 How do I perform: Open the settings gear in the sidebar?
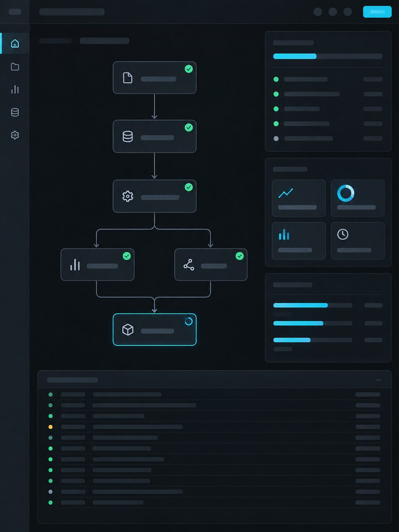[x=15, y=135]
